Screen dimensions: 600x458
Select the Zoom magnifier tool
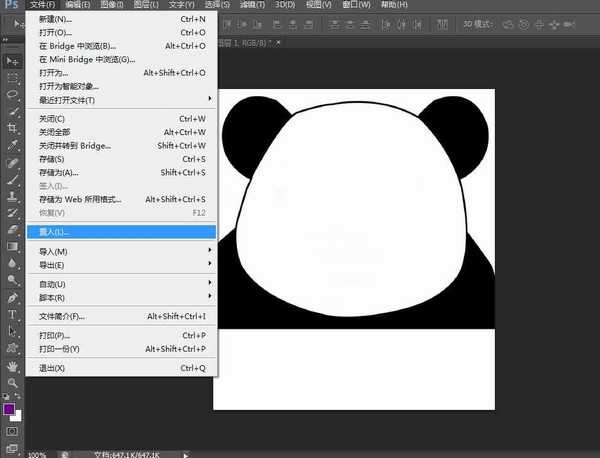click(x=13, y=382)
